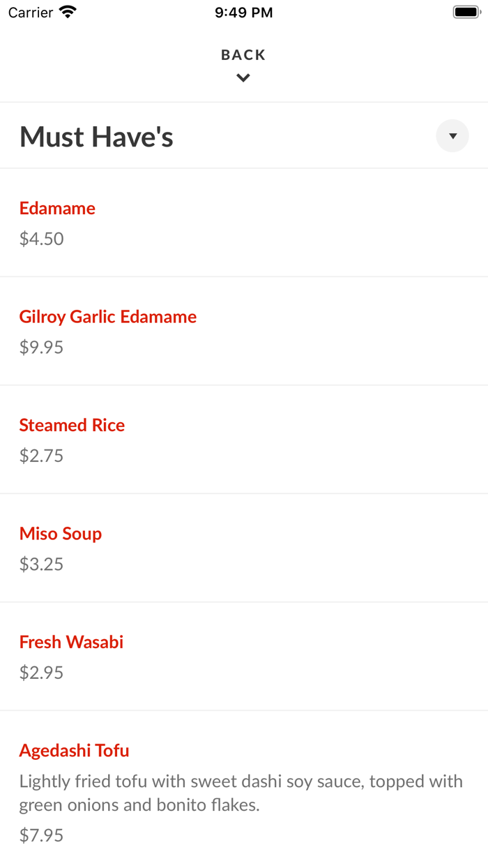Tap the 9:49 PM clock display

[243, 11]
